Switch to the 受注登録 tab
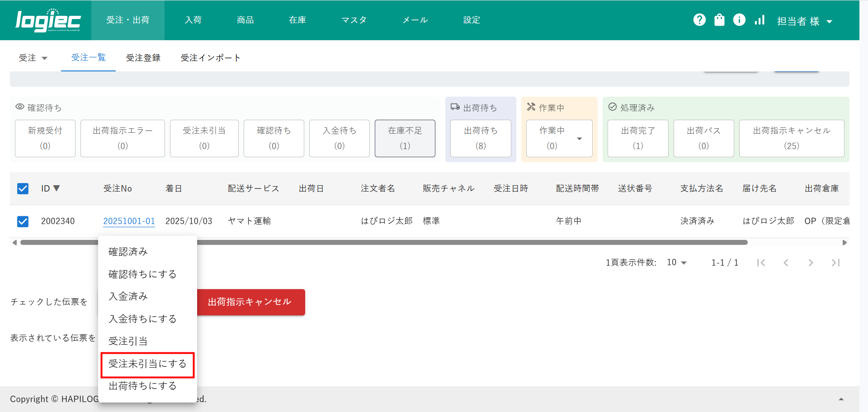Viewport: 868px width, 412px height. [143, 58]
